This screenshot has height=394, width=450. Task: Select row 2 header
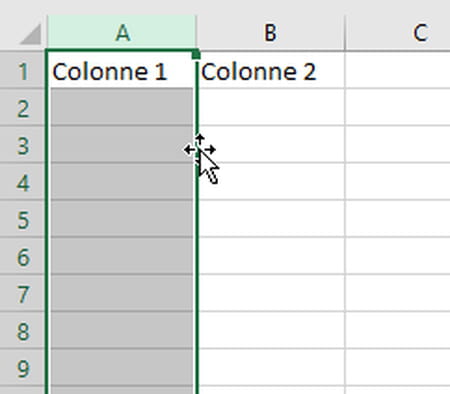point(22,107)
